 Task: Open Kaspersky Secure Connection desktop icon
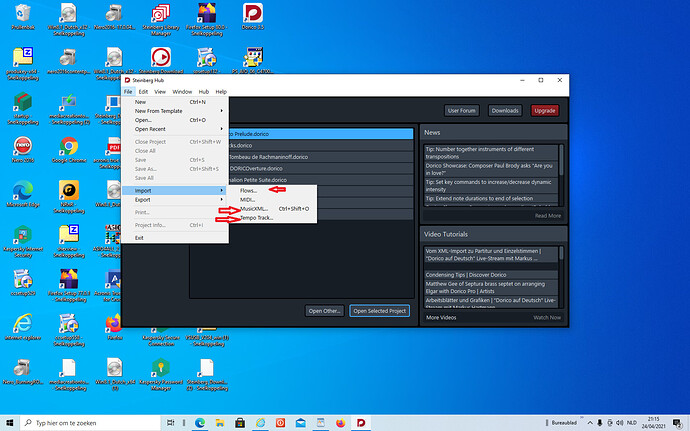pyautogui.click(x=161, y=338)
